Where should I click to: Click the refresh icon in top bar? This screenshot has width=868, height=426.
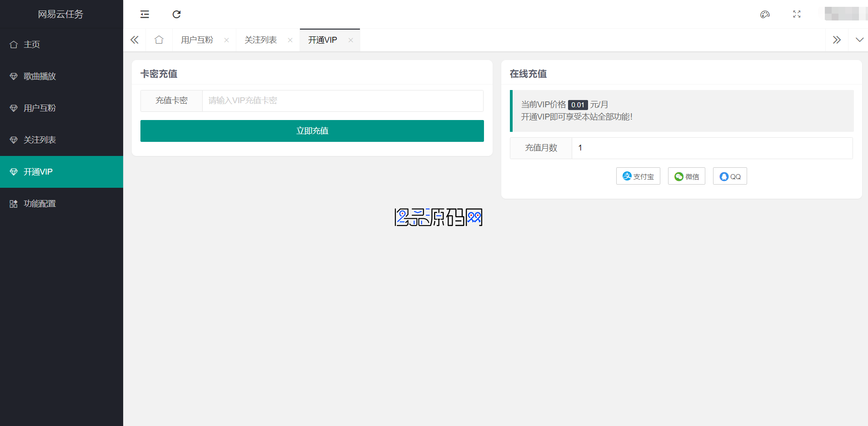177,14
